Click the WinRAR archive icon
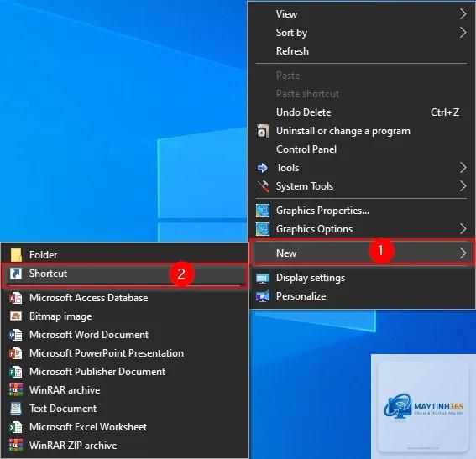The width and height of the screenshot is (476, 459). (x=16, y=390)
